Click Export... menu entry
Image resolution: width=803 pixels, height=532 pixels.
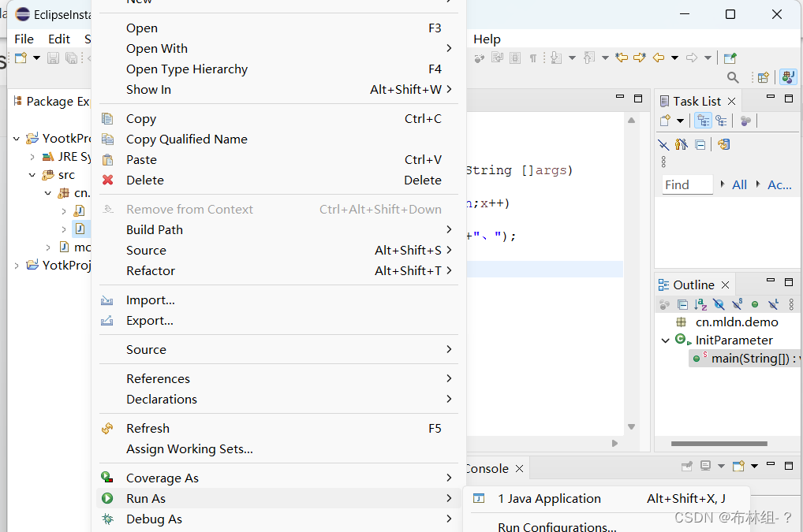point(277,320)
